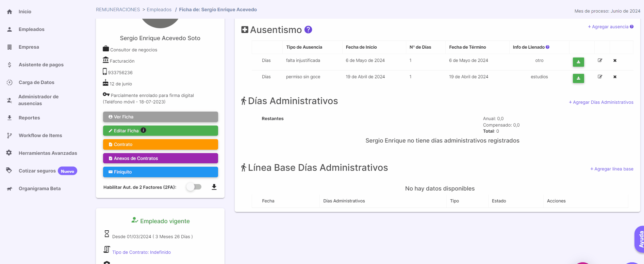Click the Nuevo badge beside Cotizar seguros

(x=67, y=171)
